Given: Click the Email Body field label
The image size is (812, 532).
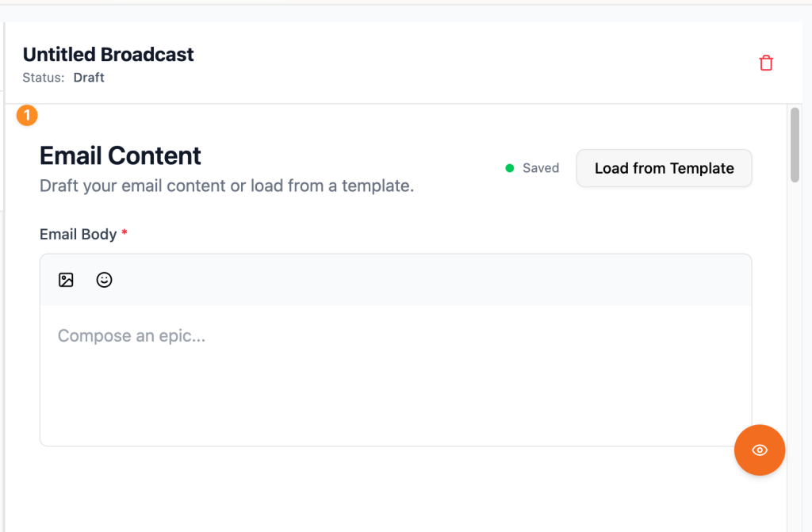Looking at the screenshot, I should pos(78,234).
